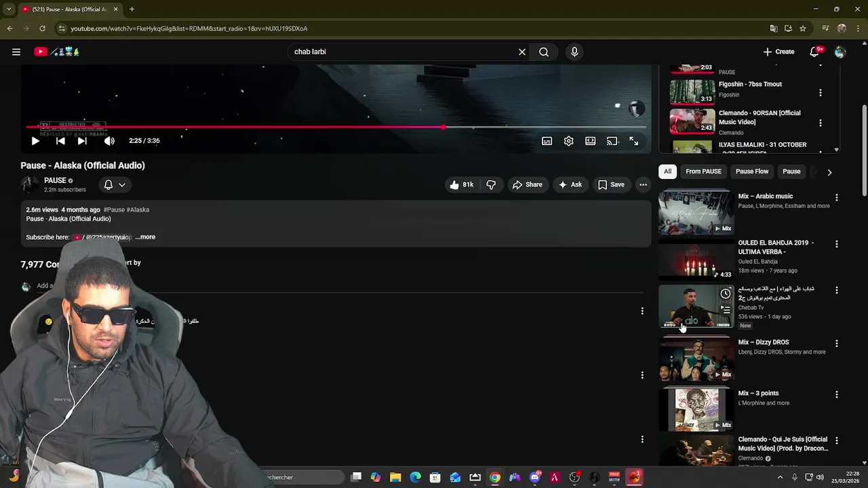Open the YouTube hamburger guide menu
Viewport: 868px width, 488px height.
click(x=16, y=52)
